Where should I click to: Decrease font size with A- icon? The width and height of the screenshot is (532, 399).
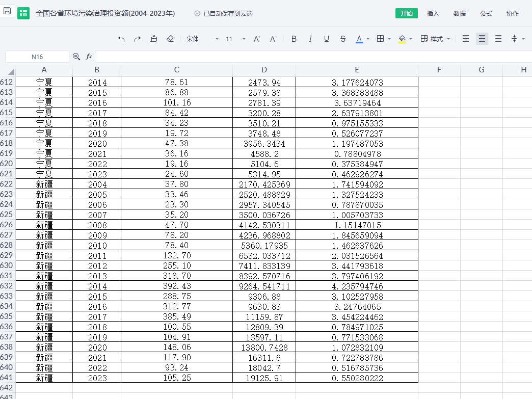[x=273, y=39]
